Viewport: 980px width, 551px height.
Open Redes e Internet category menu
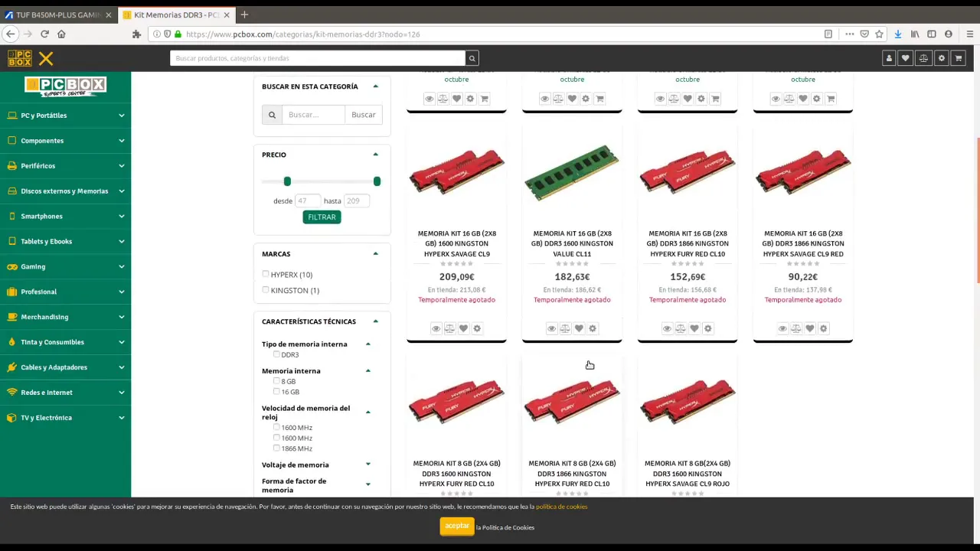(x=66, y=393)
